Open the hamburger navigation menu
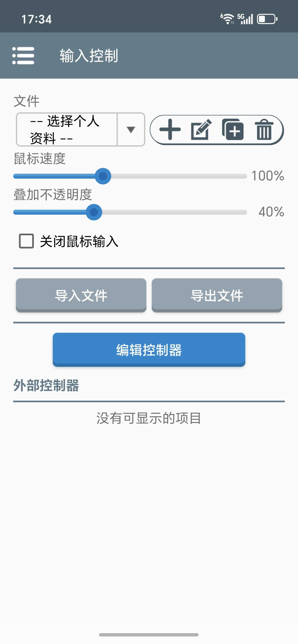Image resolution: width=298 pixels, height=644 pixels. point(23,56)
